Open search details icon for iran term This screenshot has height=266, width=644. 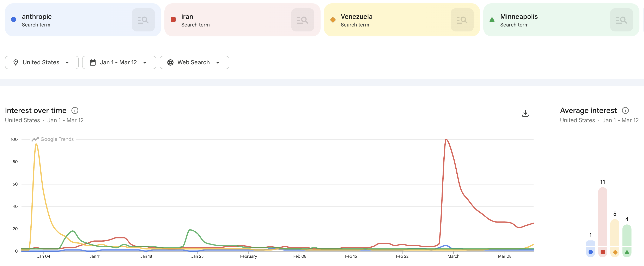[x=303, y=20]
